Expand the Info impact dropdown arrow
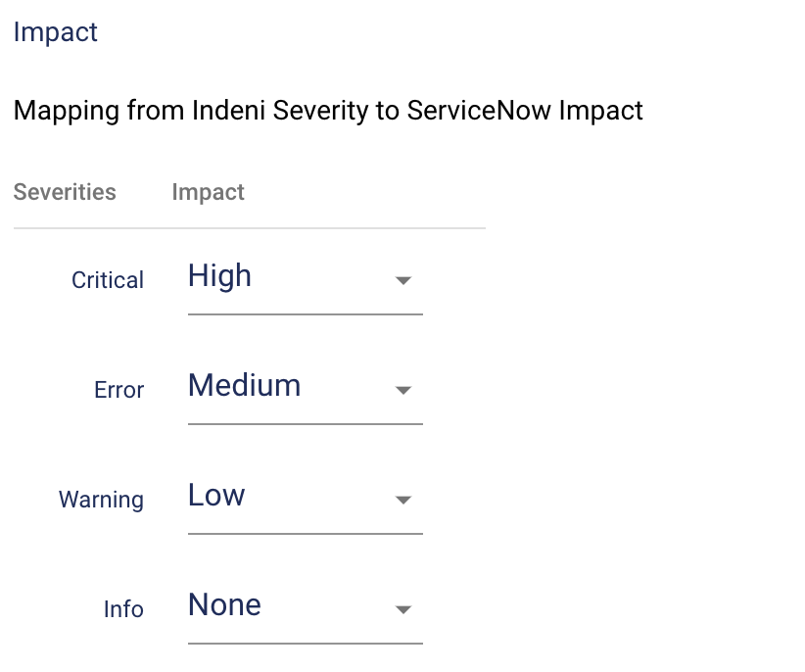Image resolution: width=805 pixels, height=672 pixels. click(402, 610)
